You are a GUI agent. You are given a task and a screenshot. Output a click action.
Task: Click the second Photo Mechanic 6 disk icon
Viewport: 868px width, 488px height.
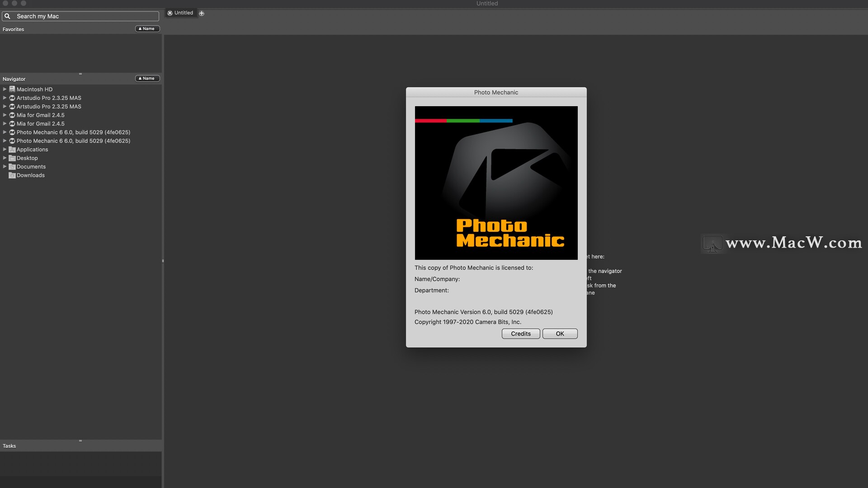point(12,141)
